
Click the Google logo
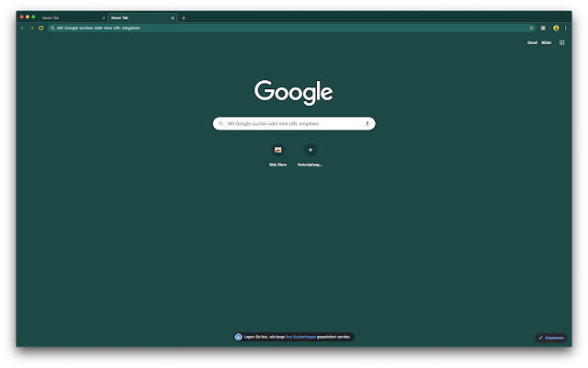click(x=294, y=92)
